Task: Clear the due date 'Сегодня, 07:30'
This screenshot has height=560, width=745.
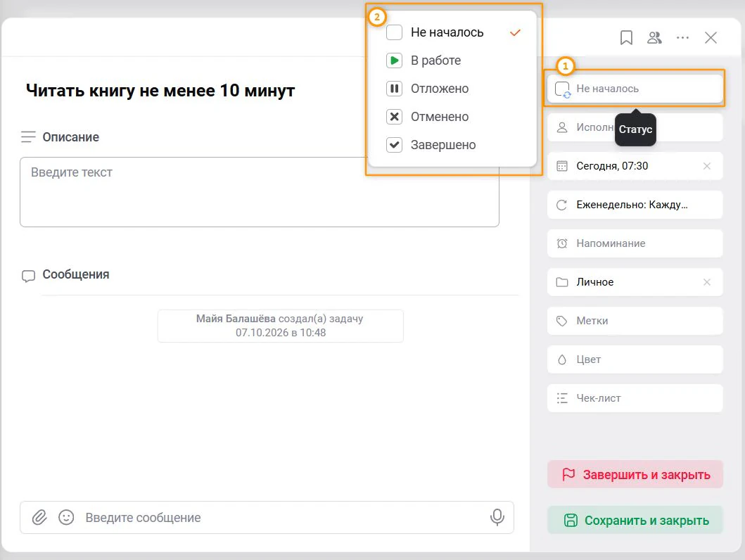Action: tap(706, 166)
